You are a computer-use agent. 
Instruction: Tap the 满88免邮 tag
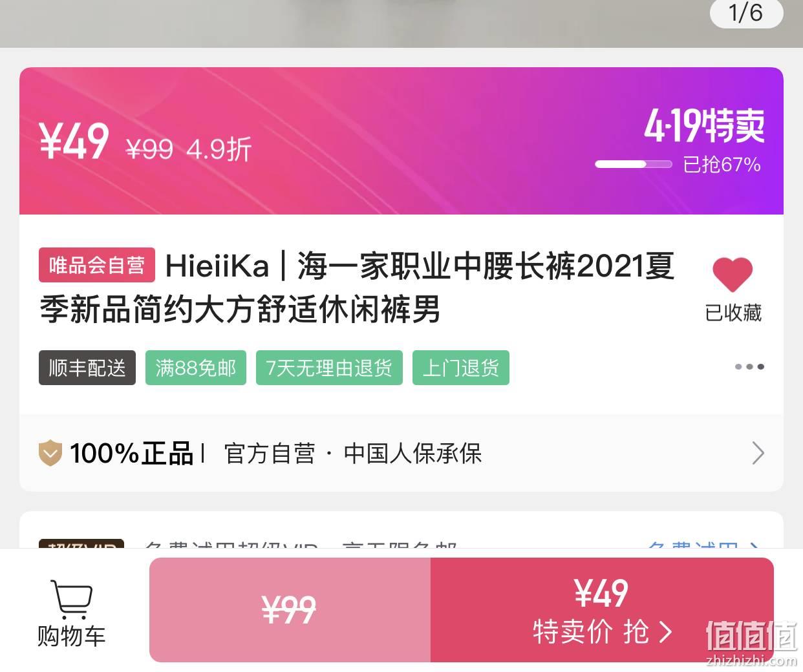pyautogui.click(x=196, y=368)
